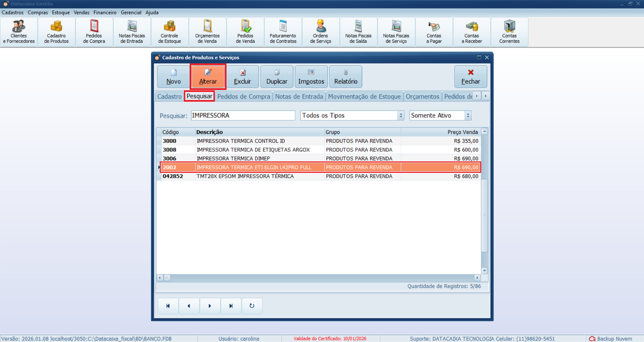Switch to Movimentação de Estoque tab

[364, 96]
